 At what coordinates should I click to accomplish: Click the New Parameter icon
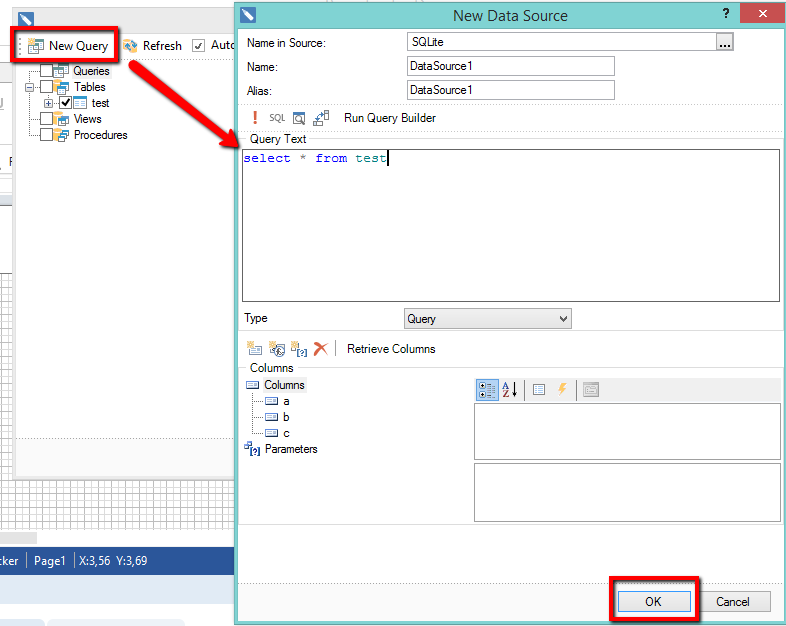(x=299, y=349)
